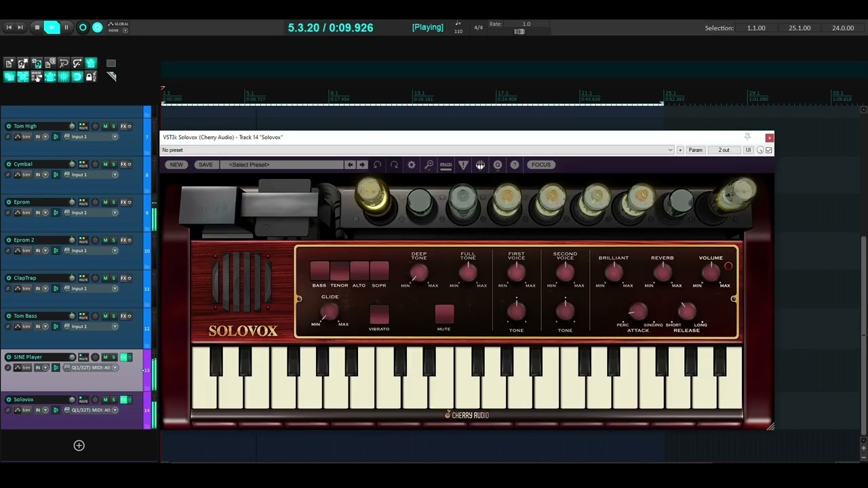The width and height of the screenshot is (868, 488).
Task: Solo the Cymbal track
Action: click(x=113, y=164)
